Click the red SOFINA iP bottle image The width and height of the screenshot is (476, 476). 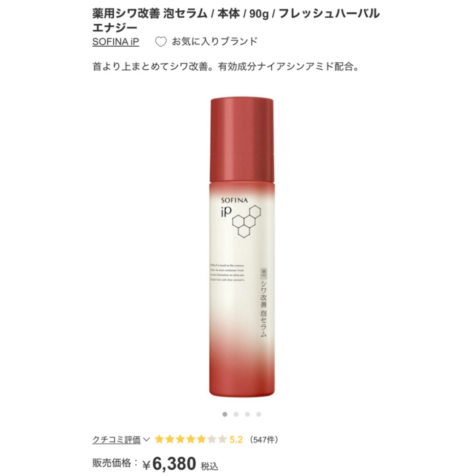coord(242,247)
